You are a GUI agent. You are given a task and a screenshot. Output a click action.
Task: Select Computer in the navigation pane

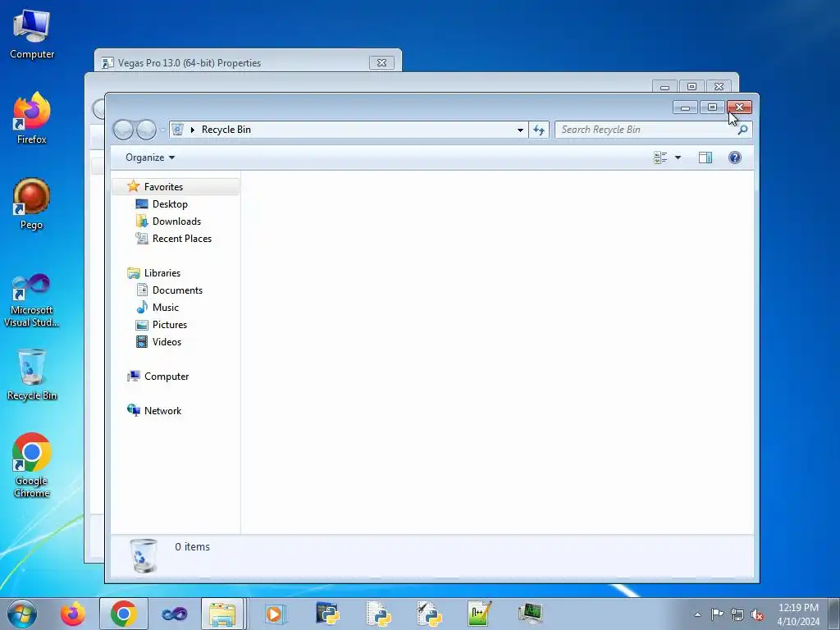coord(166,376)
